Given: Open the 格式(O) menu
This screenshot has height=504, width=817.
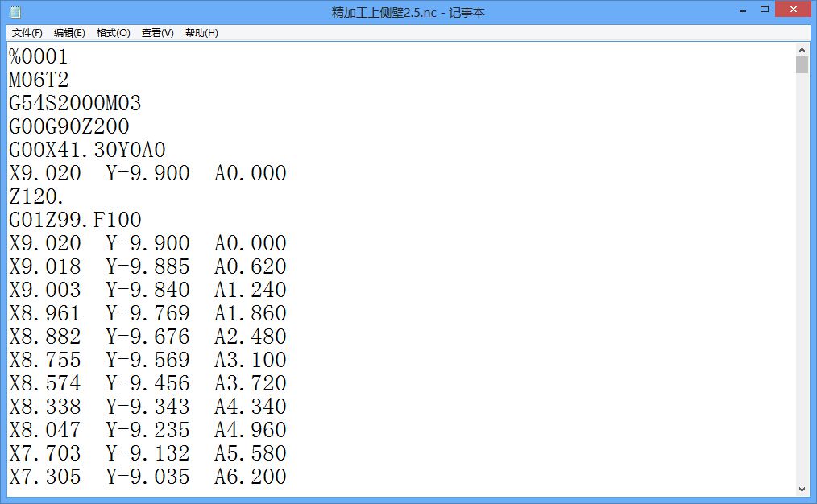Looking at the screenshot, I should click(113, 33).
